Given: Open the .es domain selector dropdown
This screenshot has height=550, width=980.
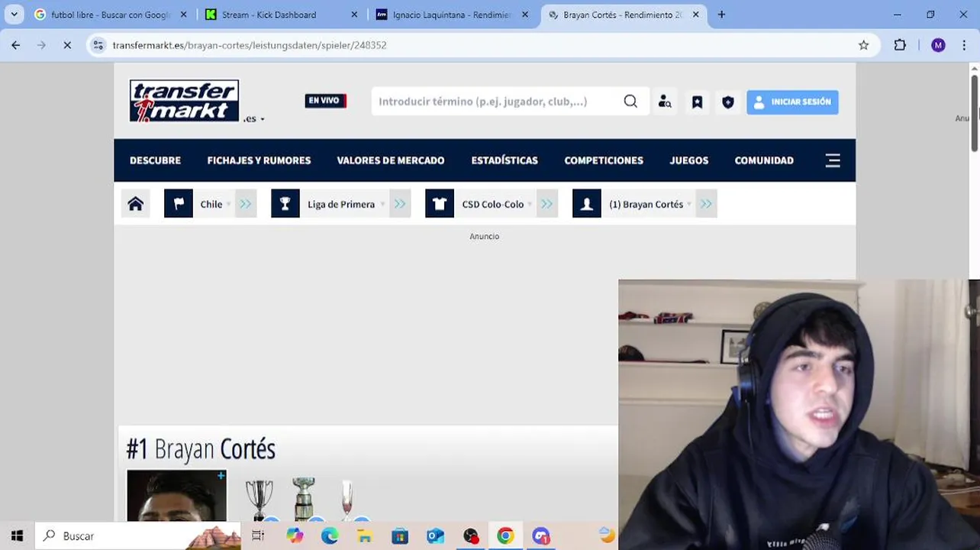Looking at the screenshot, I should (254, 118).
